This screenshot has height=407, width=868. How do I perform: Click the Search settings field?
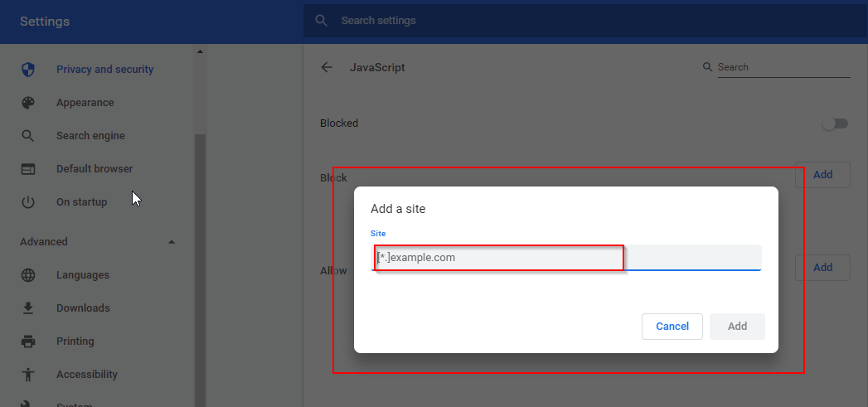(x=585, y=21)
